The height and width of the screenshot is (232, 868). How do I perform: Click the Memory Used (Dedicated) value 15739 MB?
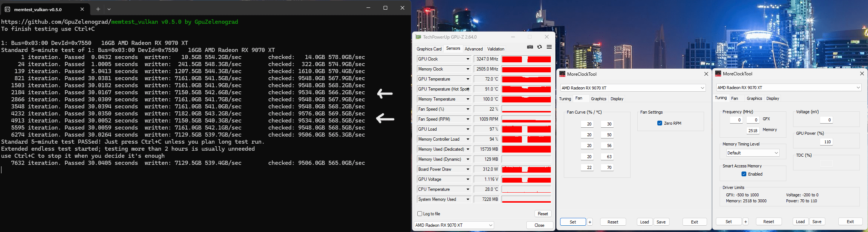coord(486,149)
